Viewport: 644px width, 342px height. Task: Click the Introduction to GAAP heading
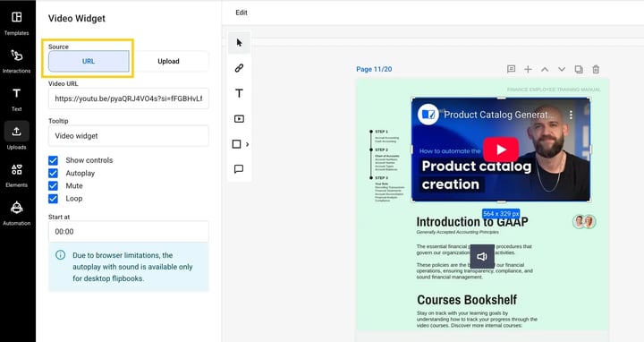[472, 221]
